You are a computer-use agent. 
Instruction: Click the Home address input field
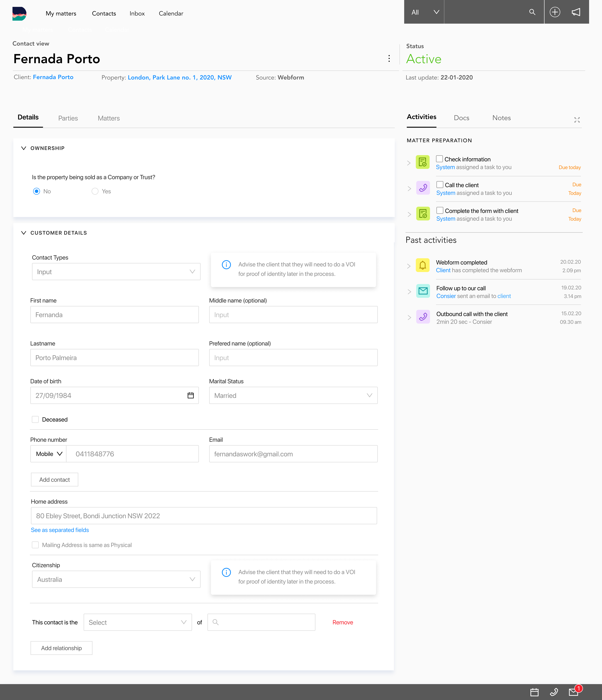pyautogui.click(x=204, y=516)
